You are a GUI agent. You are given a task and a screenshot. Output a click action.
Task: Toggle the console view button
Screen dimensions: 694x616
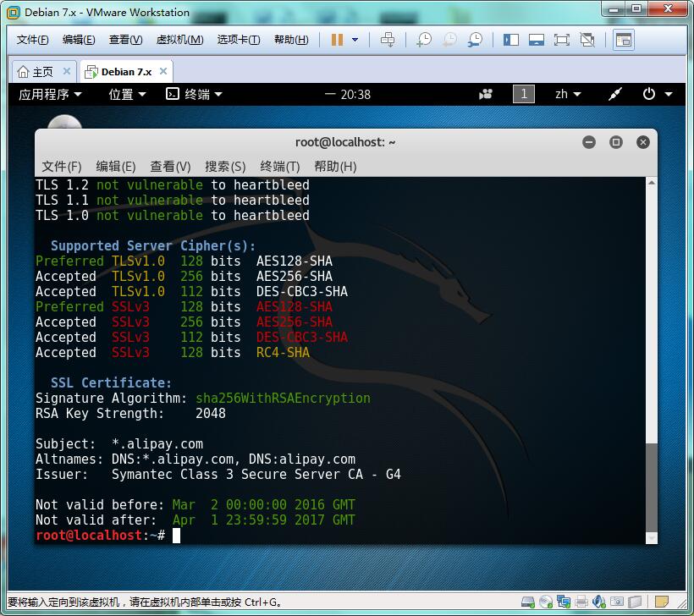click(x=624, y=40)
